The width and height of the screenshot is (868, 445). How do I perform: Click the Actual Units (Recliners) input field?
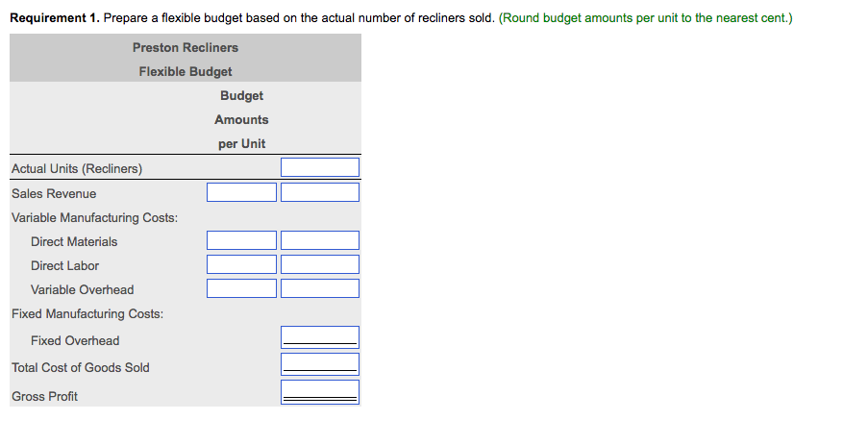[320, 167]
